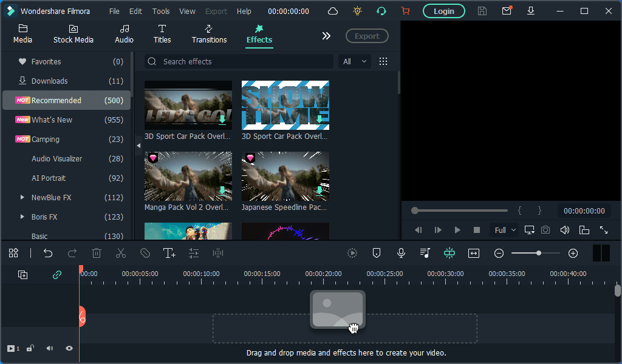
Task: Click the tag icon in timeline toolbar
Action: tap(145, 253)
